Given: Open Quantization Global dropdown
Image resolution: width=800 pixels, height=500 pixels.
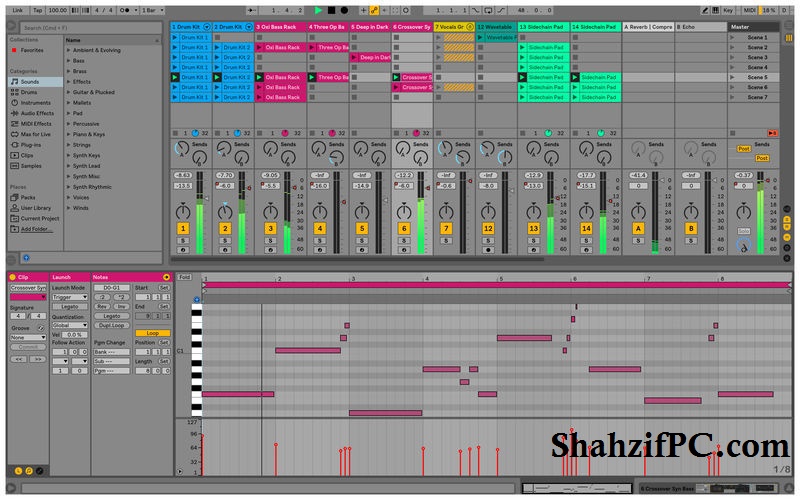Looking at the screenshot, I should pos(69,325).
